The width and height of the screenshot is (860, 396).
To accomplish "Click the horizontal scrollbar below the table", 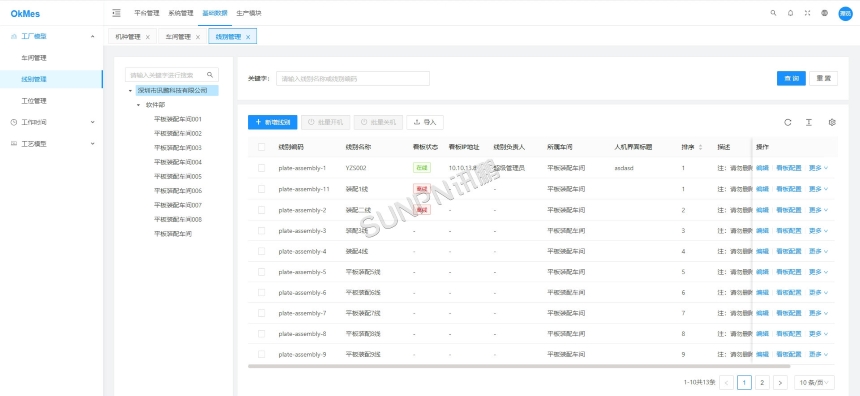I will point(519,366).
